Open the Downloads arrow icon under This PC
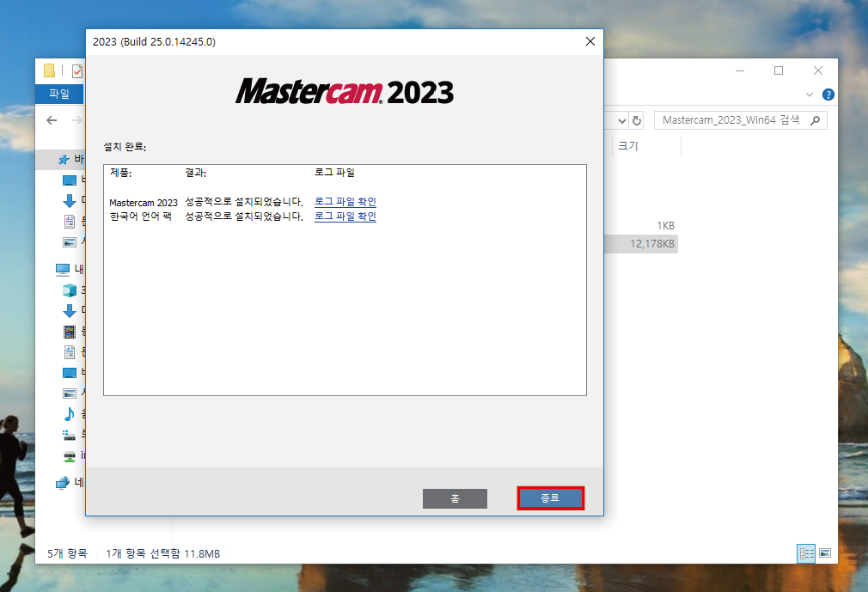The image size is (868, 592). click(x=70, y=310)
